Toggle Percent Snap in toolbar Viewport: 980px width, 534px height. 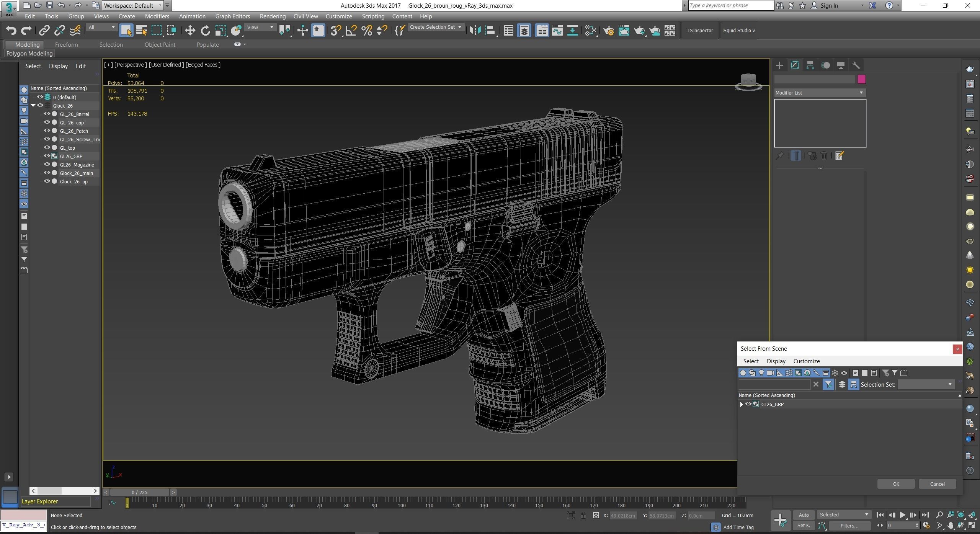[366, 30]
